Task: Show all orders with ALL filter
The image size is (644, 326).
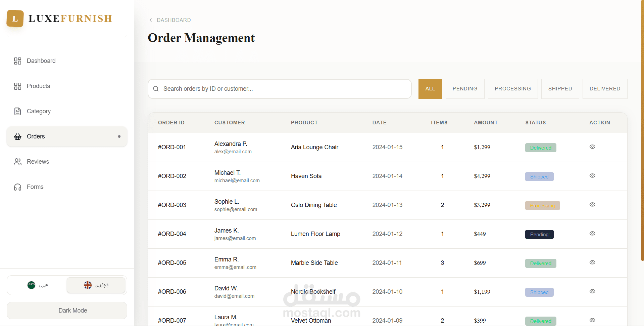Action: pos(430,89)
